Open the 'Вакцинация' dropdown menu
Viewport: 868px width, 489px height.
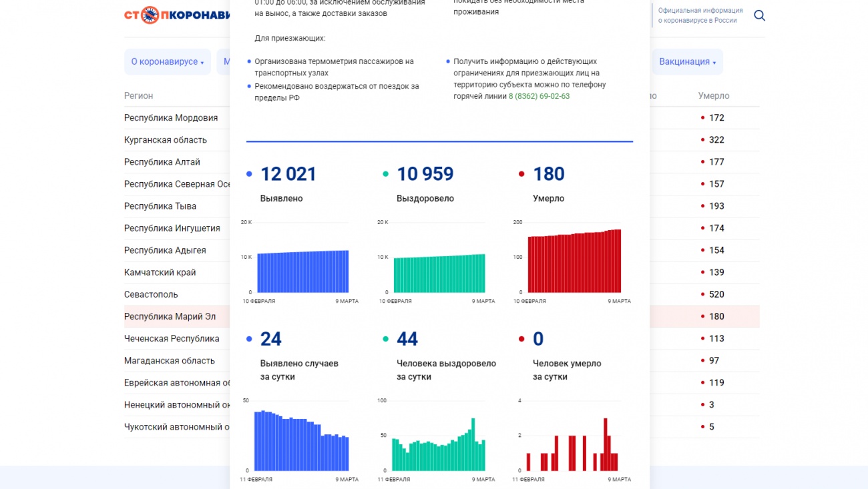[x=687, y=62]
